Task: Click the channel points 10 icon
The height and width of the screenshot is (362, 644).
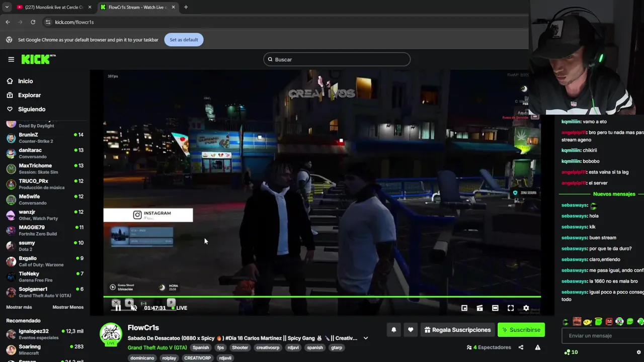Action: coord(571,352)
